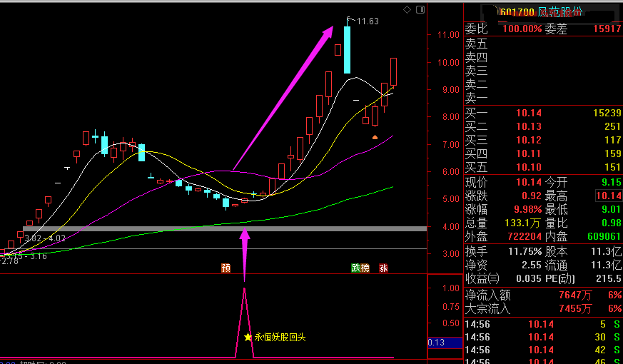Click the 总量 value 133.1万
This screenshot has height=364, width=623.
click(x=523, y=223)
